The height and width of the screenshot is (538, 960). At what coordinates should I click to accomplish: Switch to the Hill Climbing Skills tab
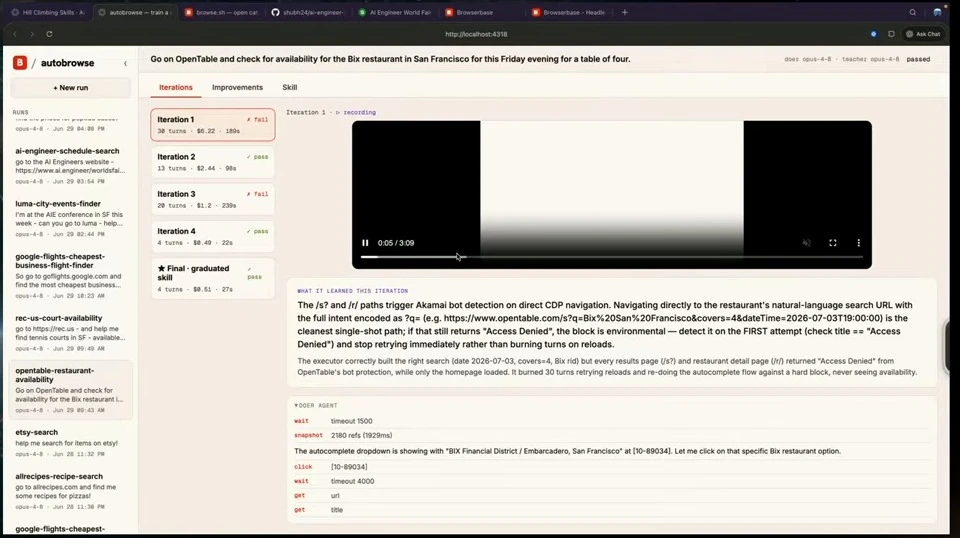click(49, 12)
